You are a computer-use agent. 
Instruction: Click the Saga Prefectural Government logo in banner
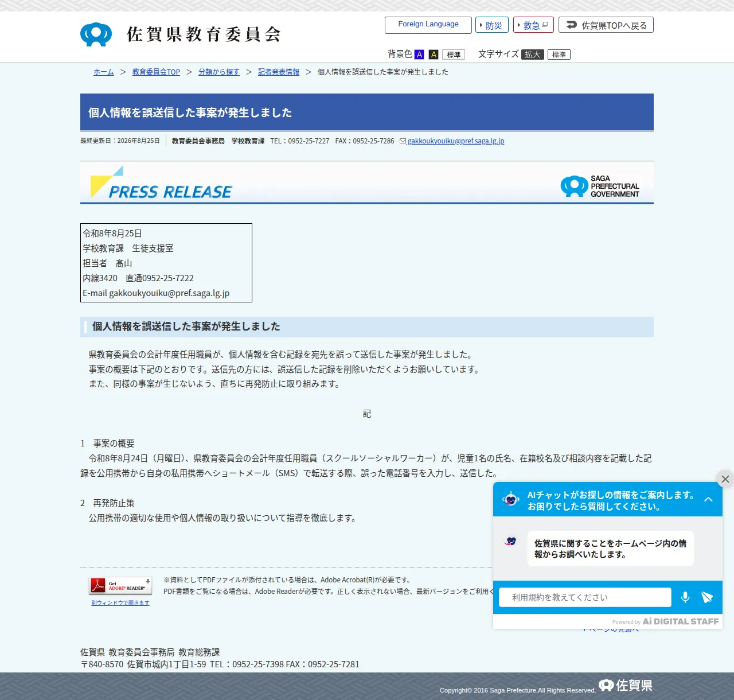coord(600,186)
